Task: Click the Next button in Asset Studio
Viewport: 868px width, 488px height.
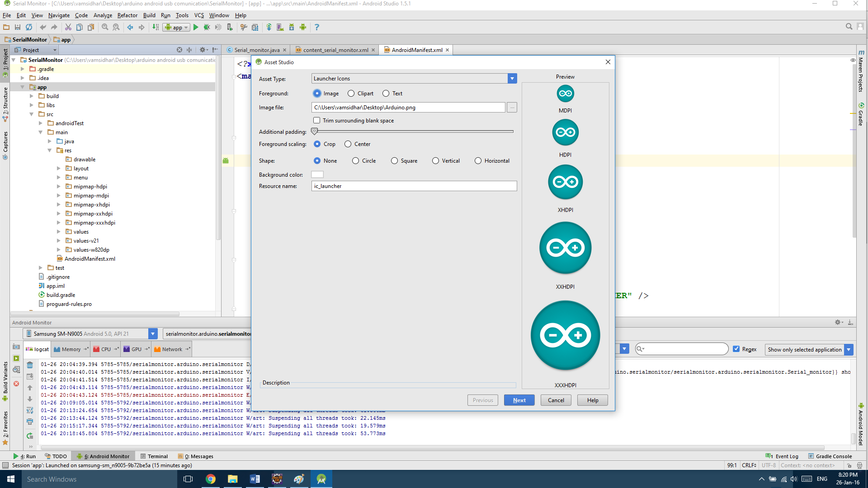Action: coord(519,400)
